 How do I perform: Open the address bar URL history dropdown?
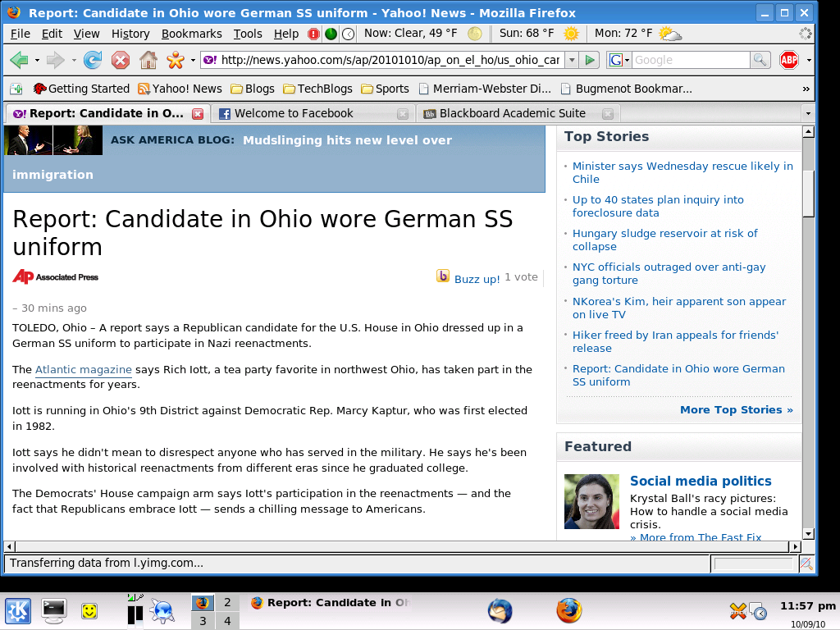[x=572, y=60]
